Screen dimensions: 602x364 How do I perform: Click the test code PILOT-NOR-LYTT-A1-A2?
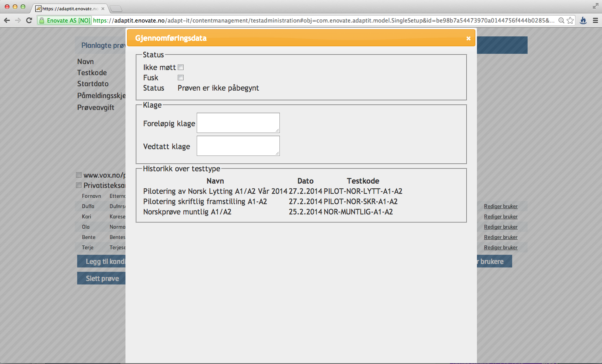pyautogui.click(x=363, y=191)
